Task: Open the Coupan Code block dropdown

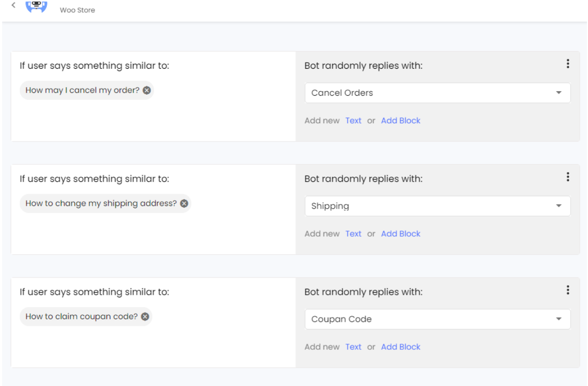Action: (437, 319)
